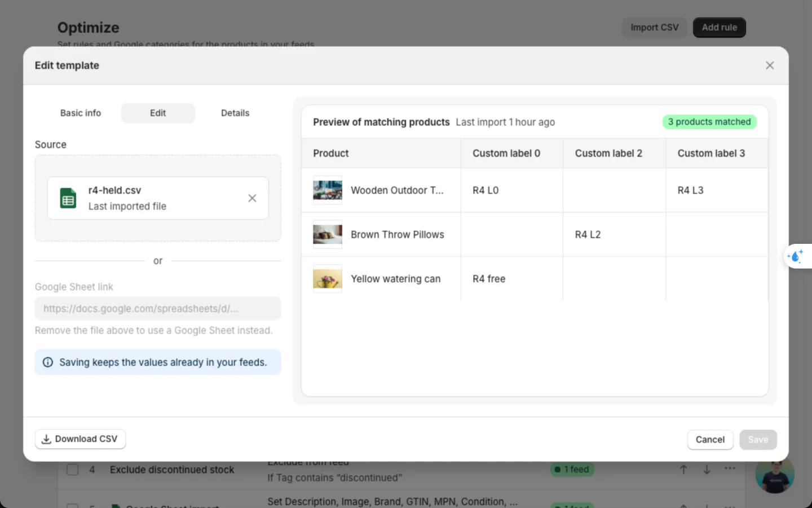Select the R4 L2 cell
This screenshot has height=508, width=812.
615,234
